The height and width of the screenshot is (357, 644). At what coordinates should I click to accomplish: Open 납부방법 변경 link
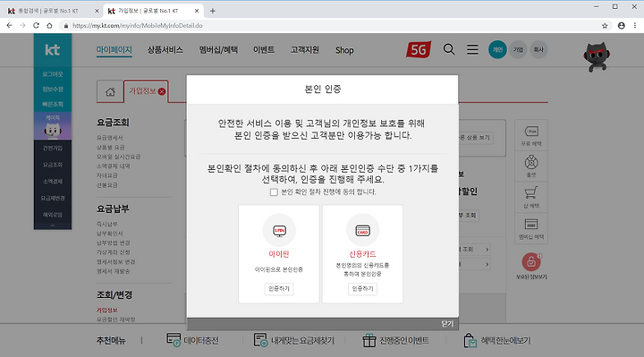pyautogui.click(x=114, y=242)
